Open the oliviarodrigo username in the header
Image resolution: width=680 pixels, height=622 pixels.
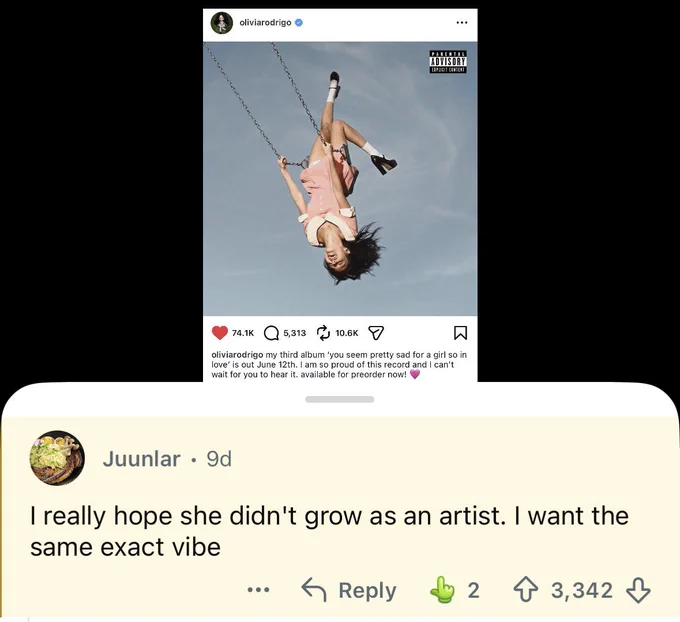pyautogui.click(x=265, y=23)
